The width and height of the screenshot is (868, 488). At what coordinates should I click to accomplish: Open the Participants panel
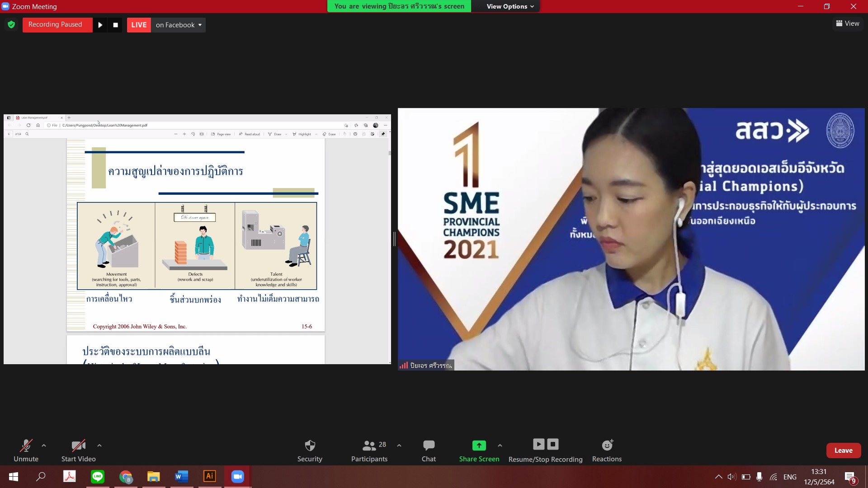click(369, 450)
